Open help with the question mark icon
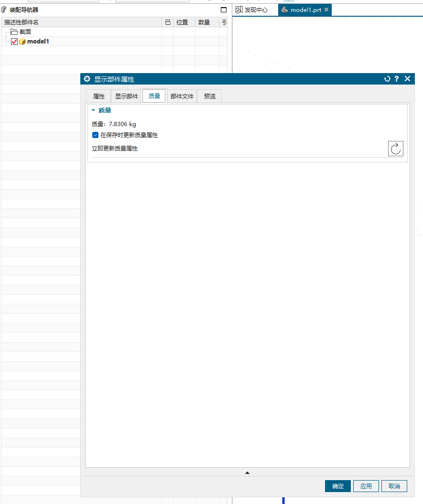Screen dimensions: 423x504 pos(397,79)
